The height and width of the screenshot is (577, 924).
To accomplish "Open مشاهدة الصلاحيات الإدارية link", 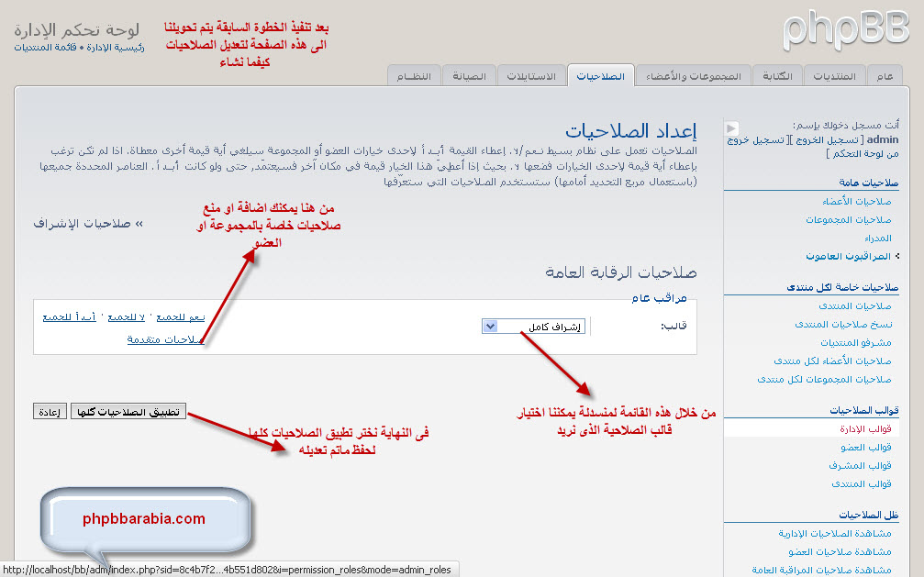I will [x=835, y=533].
